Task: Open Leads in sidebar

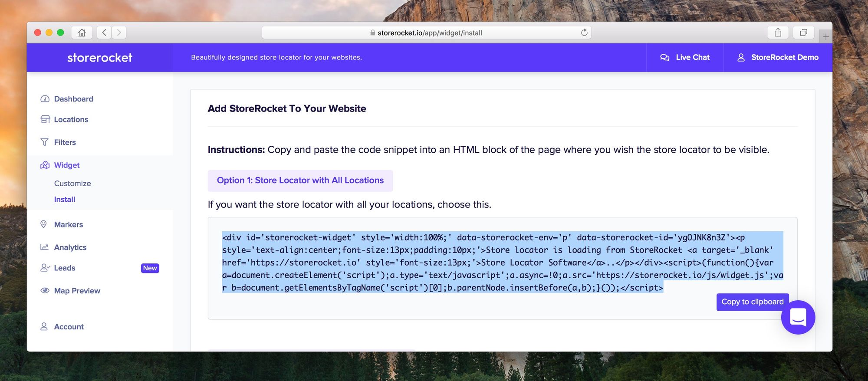Action: (x=65, y=268)
